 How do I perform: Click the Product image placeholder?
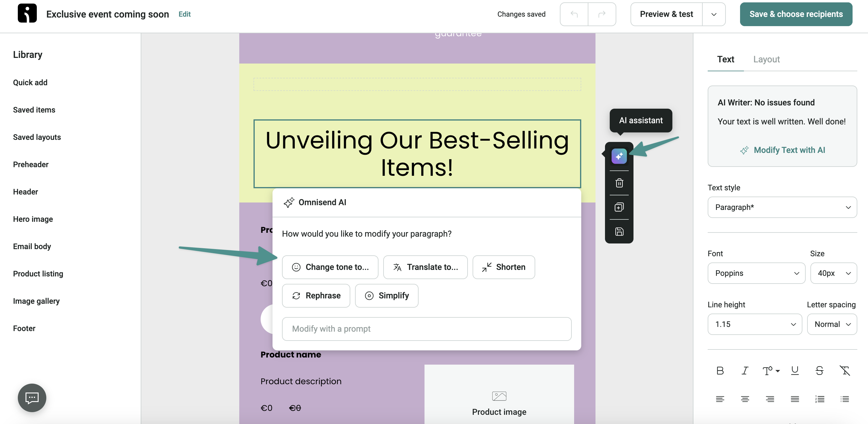[x=499, y=394]
